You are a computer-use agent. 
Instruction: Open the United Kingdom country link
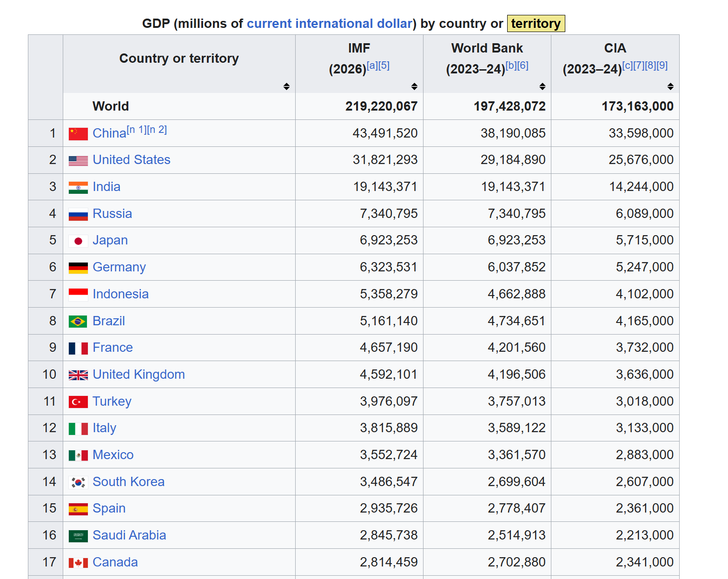click(139, 375)
